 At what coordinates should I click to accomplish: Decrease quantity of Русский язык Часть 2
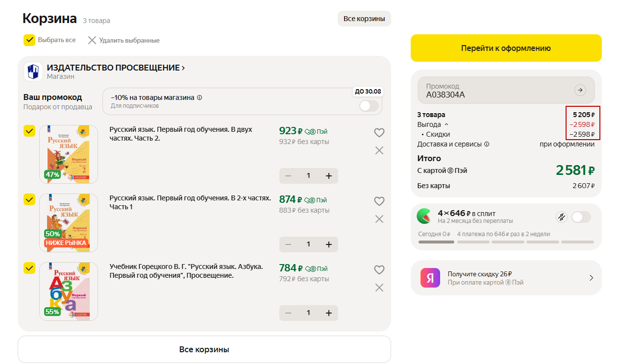click(288, 176)
